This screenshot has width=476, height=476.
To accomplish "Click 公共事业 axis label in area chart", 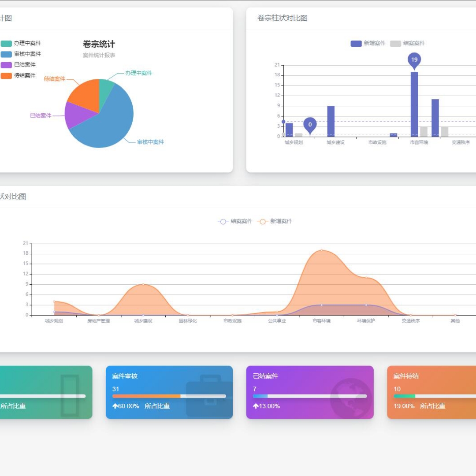I will [x=277, y=321].
